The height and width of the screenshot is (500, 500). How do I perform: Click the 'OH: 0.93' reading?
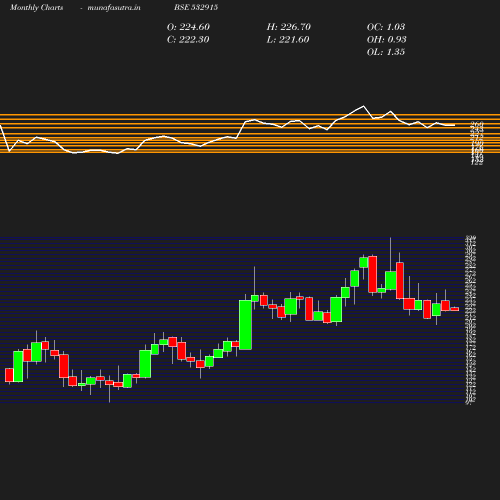tap(387, 40)
